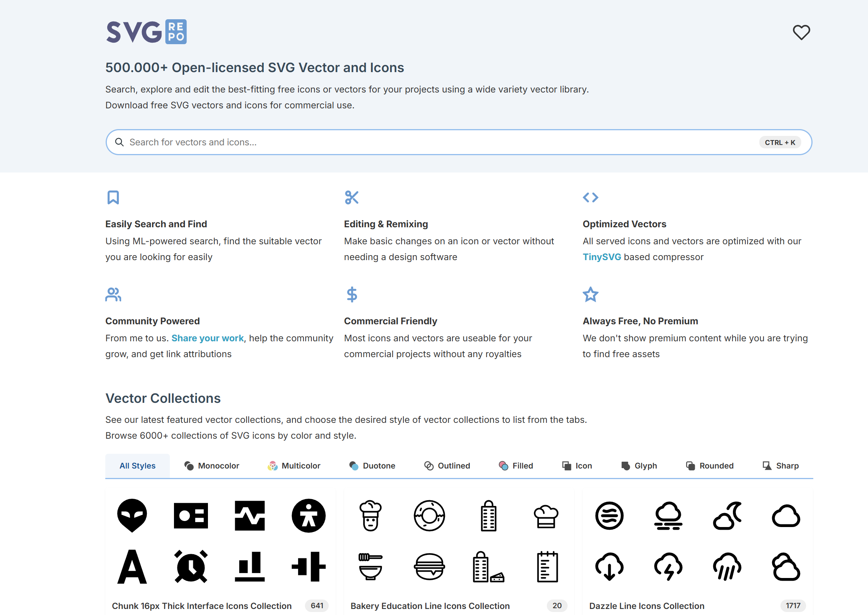Screen dimensions: 868x615
Task: Select the cloud download icon
Action: coord(609,566)
